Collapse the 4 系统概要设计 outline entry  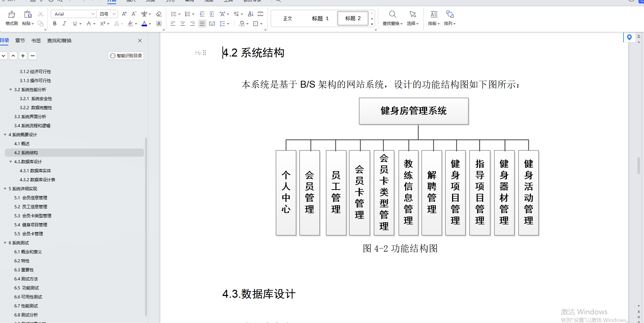point(5,134)
